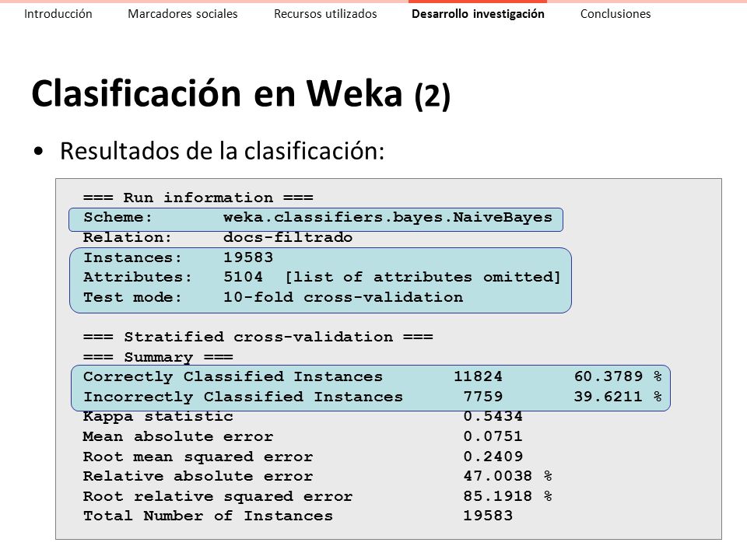Viewport: 747px width, 560px height.
Task: Click the value 47.0038 %
Action: [508, 476]
